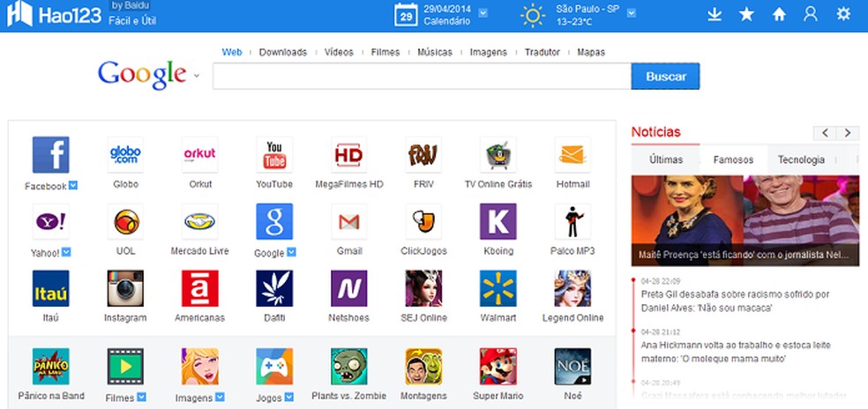Click the Walmart spark icon
The width and height of the screenshot is (868, 409).
(498, 288)
